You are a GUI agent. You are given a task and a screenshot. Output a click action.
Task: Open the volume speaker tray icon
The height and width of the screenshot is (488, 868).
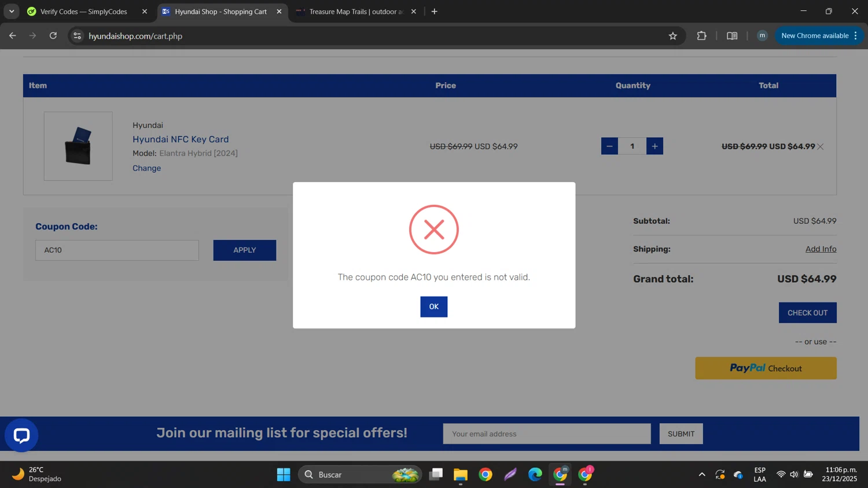[794, 475]
